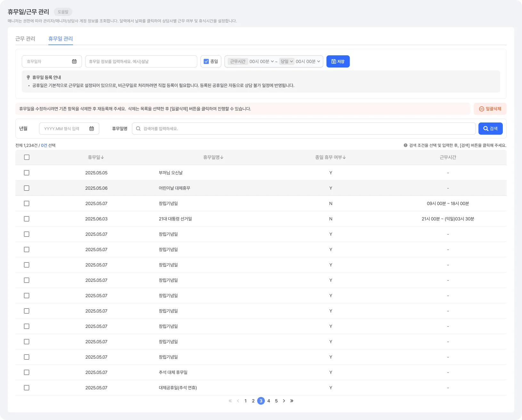Uncheck the 종일 checkbox

206,61
